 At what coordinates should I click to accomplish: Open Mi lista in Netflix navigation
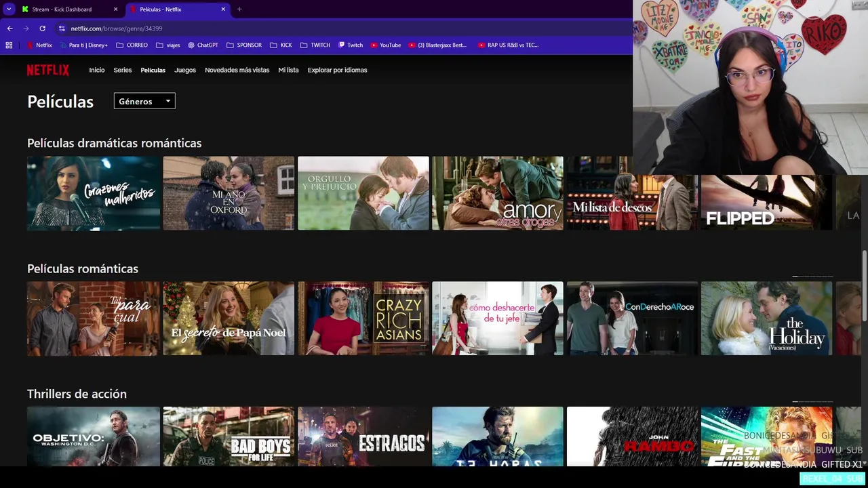[x=288, y=70]
